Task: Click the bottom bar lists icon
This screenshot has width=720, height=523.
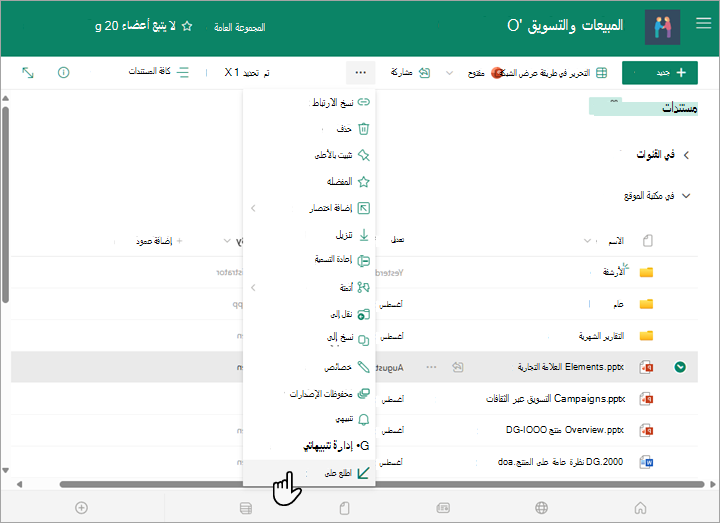Action: pos(246,508)
